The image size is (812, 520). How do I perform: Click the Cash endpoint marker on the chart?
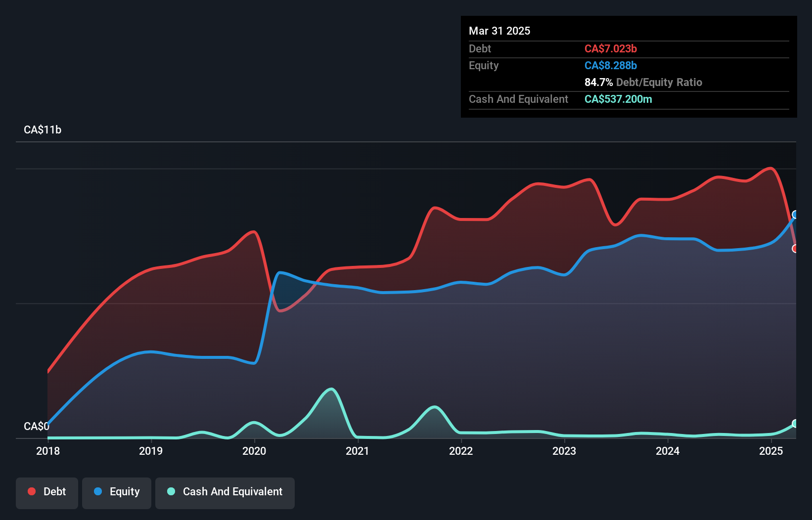(x=795, y=424)
